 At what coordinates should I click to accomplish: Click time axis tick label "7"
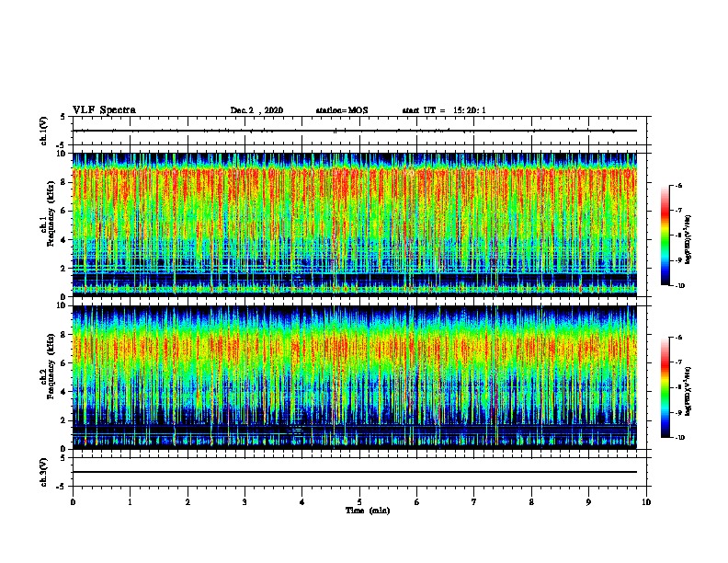click(474, 502)
